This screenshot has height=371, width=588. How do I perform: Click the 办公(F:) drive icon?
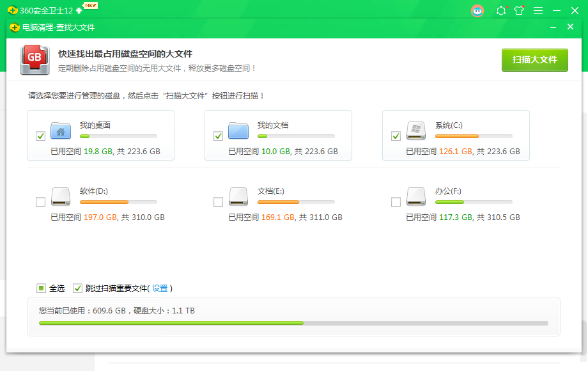416,196
